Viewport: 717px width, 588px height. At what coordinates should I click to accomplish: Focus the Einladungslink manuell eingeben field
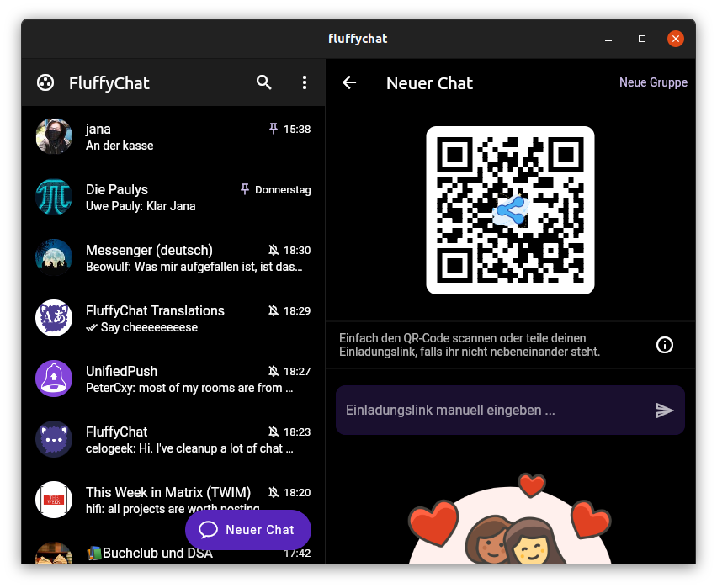click(x=492, y=411)
